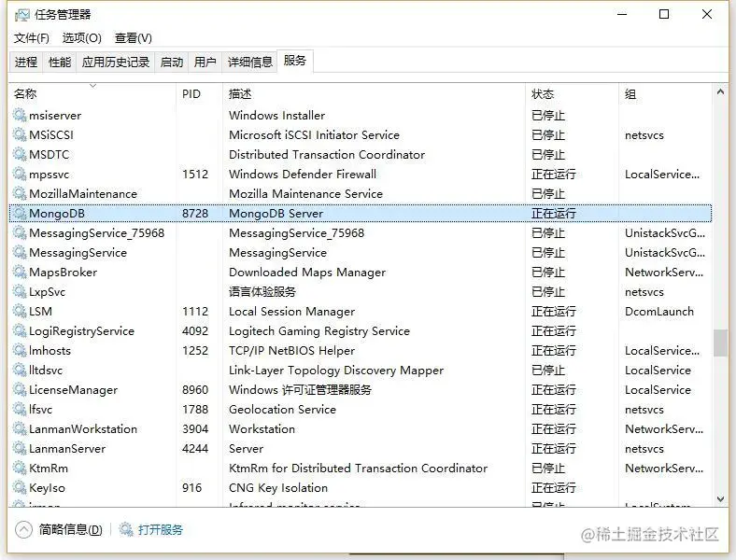This screenshot has width=736, height=560.
Task: Select the MessagingService service row
Action: [x=361, y=252]
